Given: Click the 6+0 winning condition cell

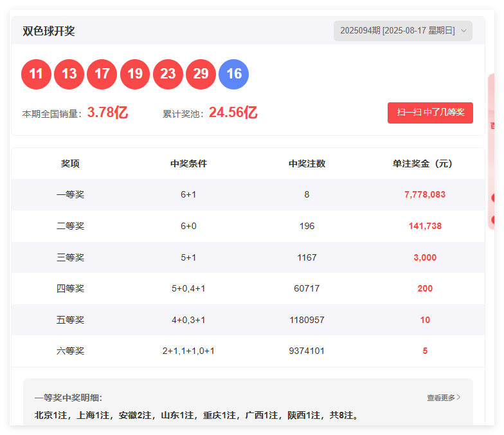Looking at the screenshot, I should click(188, 226).
